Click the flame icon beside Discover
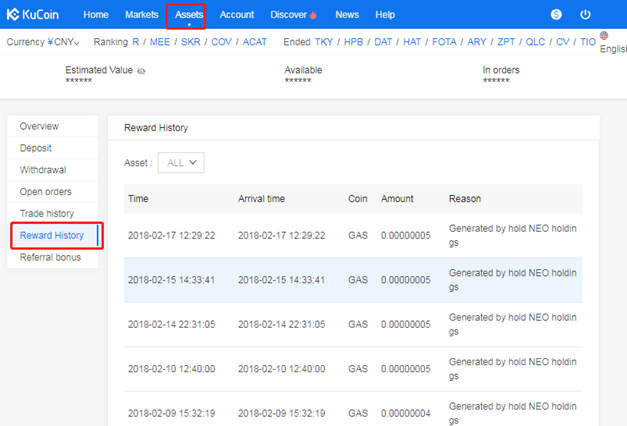This screenshot has width=627, height=426. pyautogui.click(x=313, y=15)
